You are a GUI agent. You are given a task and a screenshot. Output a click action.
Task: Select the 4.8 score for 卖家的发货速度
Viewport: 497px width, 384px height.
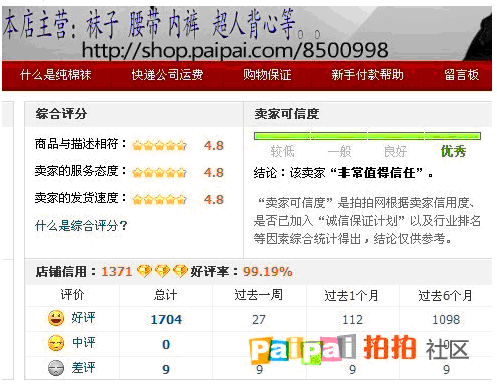(214, 200)
